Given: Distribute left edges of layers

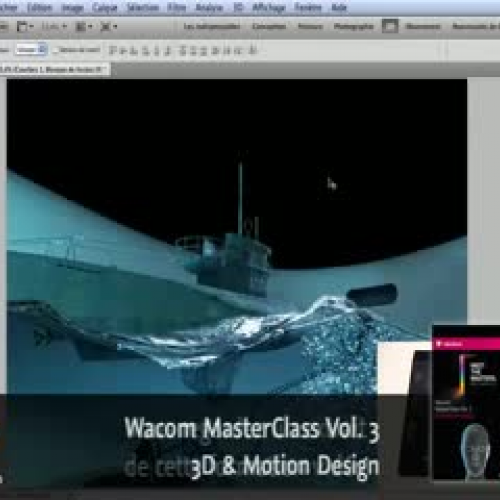Looking at the screenshot, I should click(x=216, y=50).
